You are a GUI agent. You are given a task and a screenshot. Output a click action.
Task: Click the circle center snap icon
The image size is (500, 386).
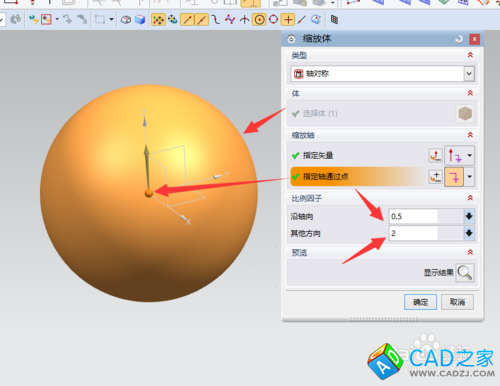259,20
